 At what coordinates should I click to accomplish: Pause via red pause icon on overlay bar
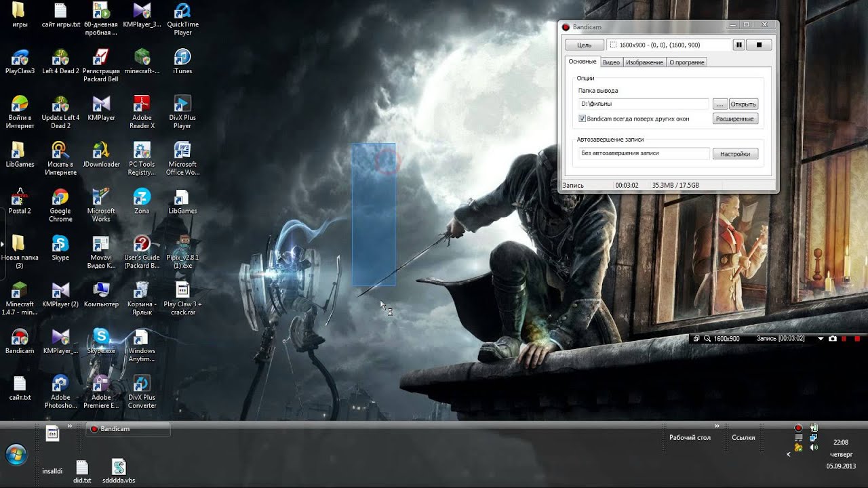845,338
